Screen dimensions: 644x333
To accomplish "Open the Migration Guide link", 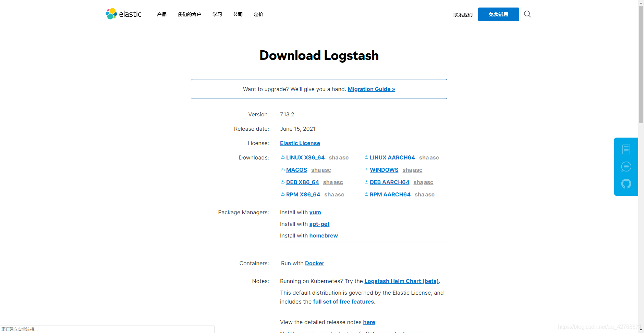I will click(371, 89).
